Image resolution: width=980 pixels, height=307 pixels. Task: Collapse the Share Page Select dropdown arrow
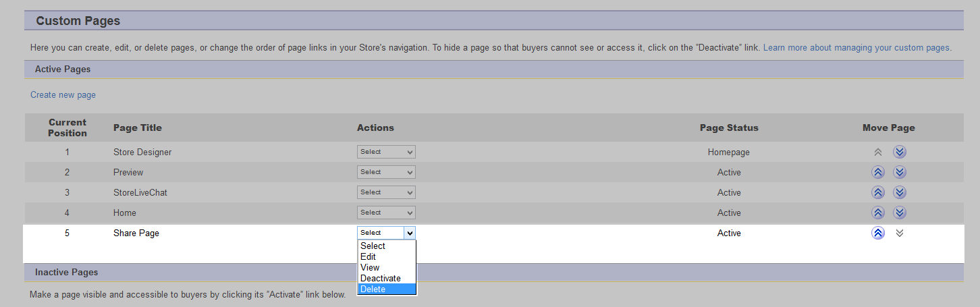point(409,233)
